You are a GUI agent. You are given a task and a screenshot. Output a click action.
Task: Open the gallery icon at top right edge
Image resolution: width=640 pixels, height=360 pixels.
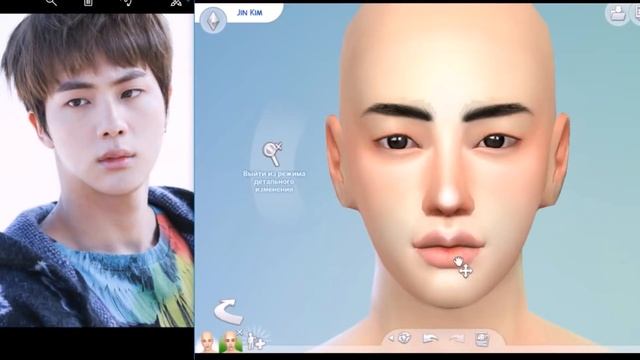(636, 14)
